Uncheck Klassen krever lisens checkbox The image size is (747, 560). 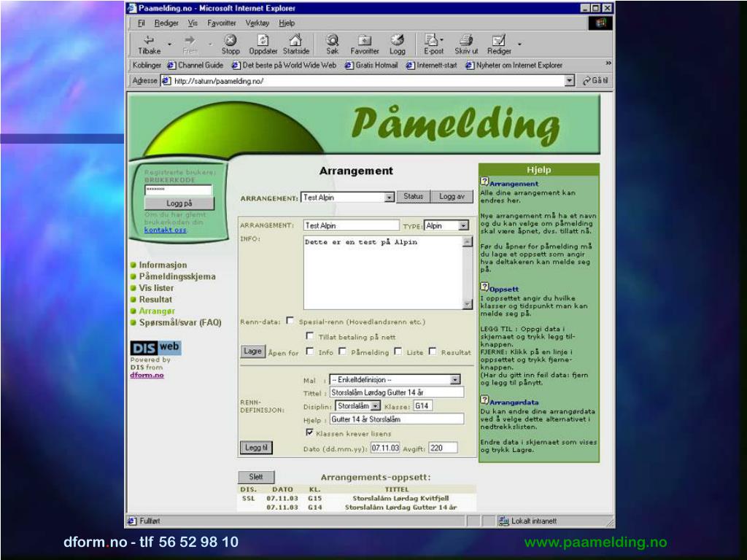[x=309, y=432]
